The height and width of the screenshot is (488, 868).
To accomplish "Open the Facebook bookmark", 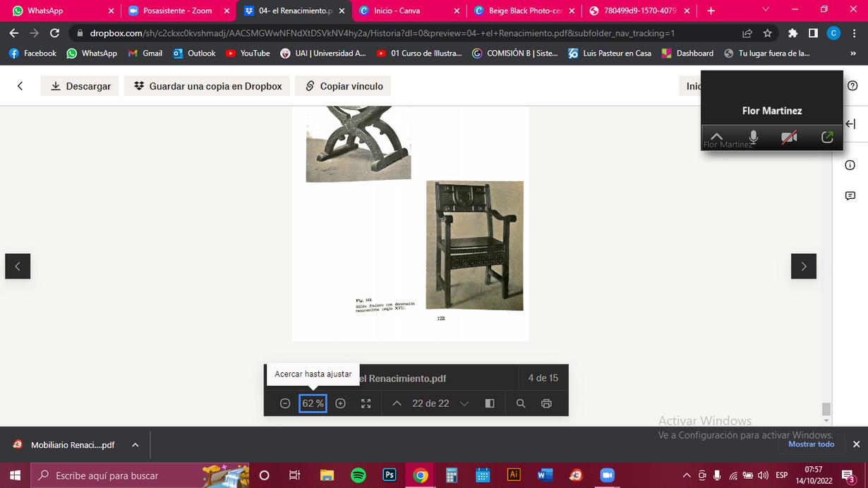I will tap(32, 53).
